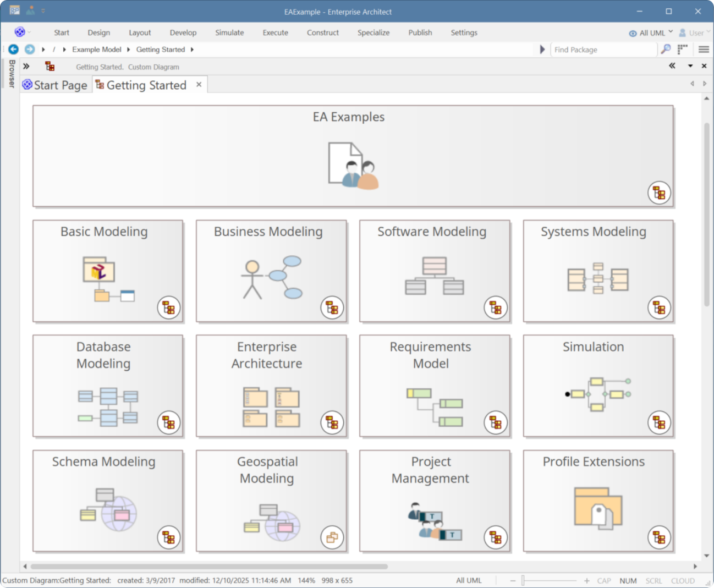Click the Find Package search icon
Viewport: 714px width, 588px height.
(666, 50)
